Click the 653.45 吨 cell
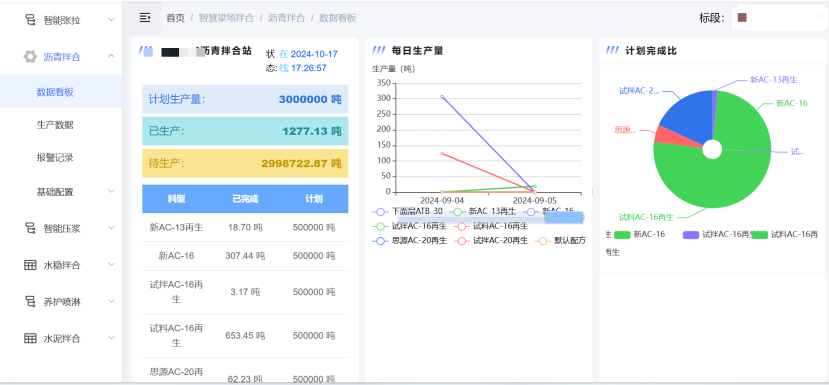Viewport: 829px width, 385px height. pyautogui.click(x=245, y=336)
